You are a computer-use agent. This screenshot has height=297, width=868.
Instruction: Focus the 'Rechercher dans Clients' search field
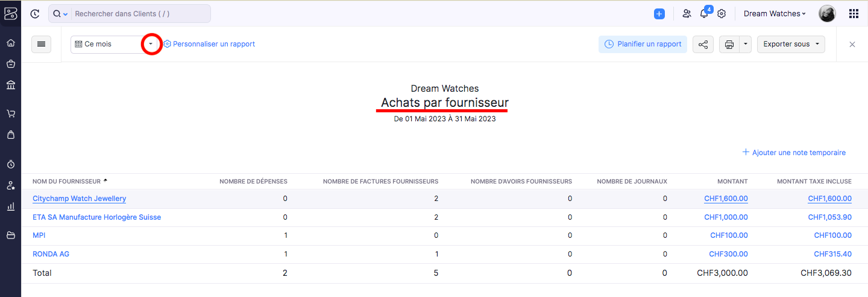[140, 13]
